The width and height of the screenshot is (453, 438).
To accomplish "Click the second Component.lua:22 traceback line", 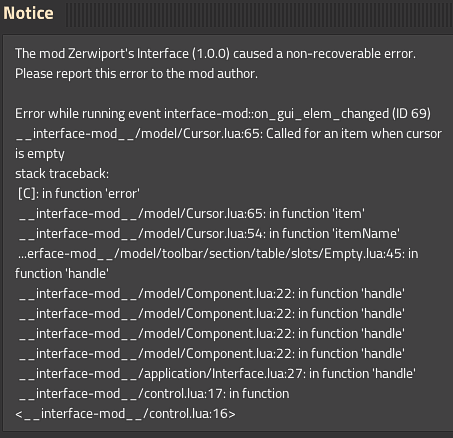I will 212,314.
